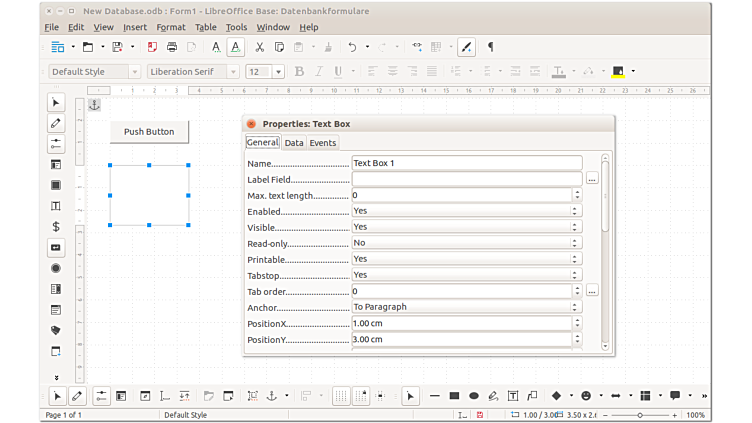Viewport: 752px width, 423px height.
Task: Click the Name field containing Text Box 1
Action: [x=466, y=163]
